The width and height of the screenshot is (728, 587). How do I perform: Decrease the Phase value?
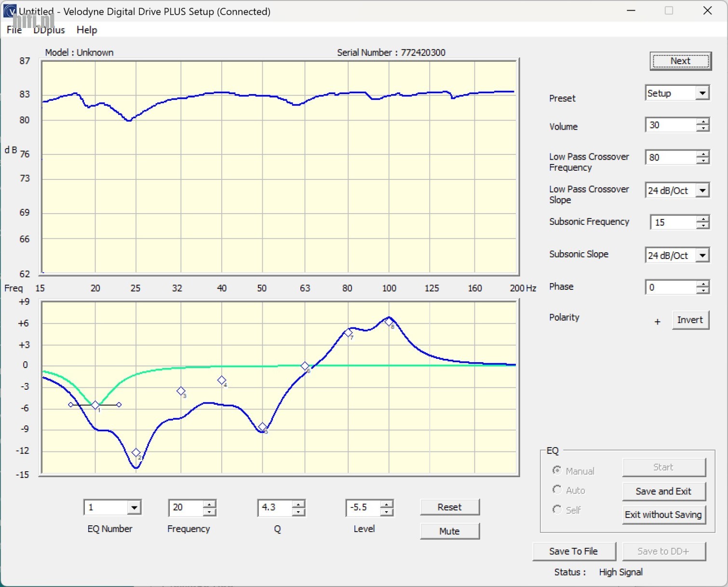click(x=703, y=291)
